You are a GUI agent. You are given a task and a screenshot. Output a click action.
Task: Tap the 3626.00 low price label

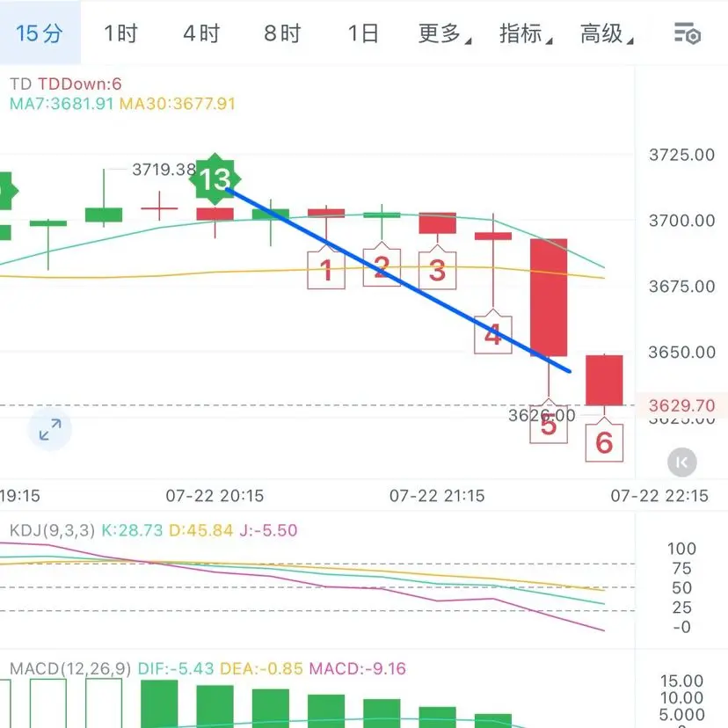(x=542, y=416)
